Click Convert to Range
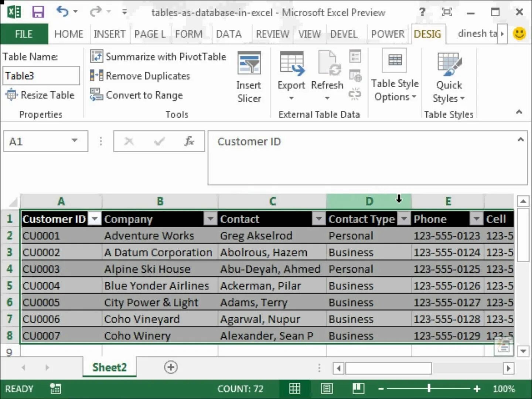The height and width of the screenshot is (399, 532). point(136,95)
